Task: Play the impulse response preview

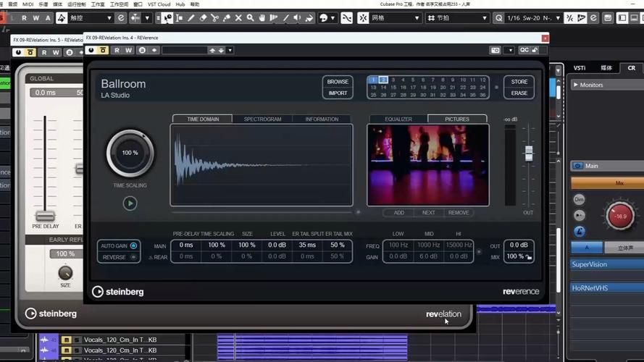Action: point(130,203)
